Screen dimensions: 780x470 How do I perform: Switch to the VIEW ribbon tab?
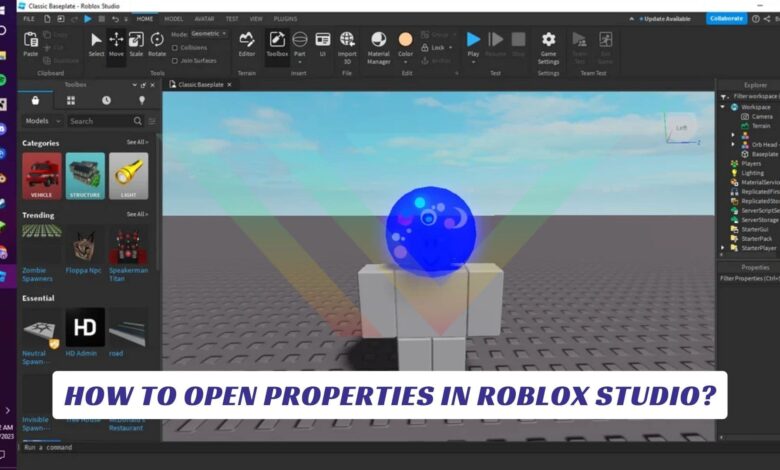[256, 19]
